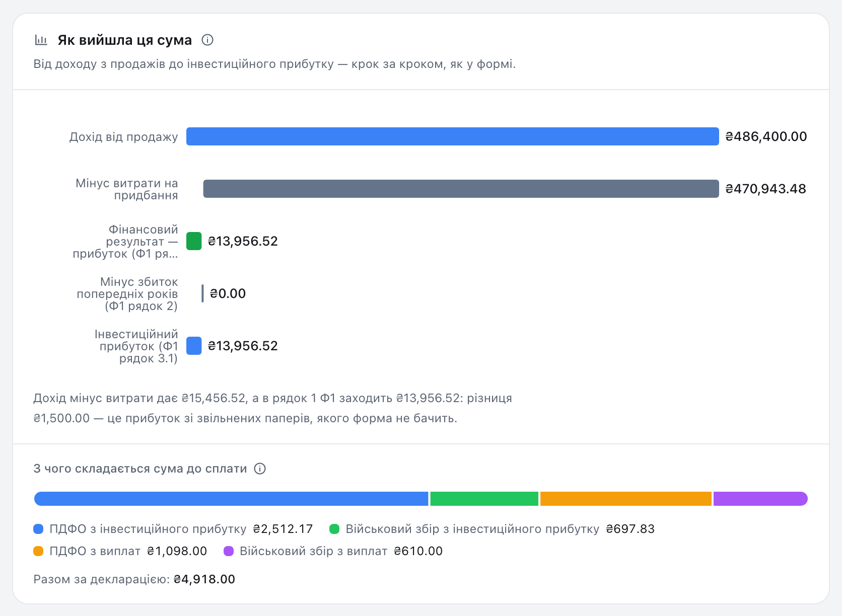
Task: Click blue legend dot for 'ПДФО з інвестиційного прибутку'
Action: [x=38, y=529]
